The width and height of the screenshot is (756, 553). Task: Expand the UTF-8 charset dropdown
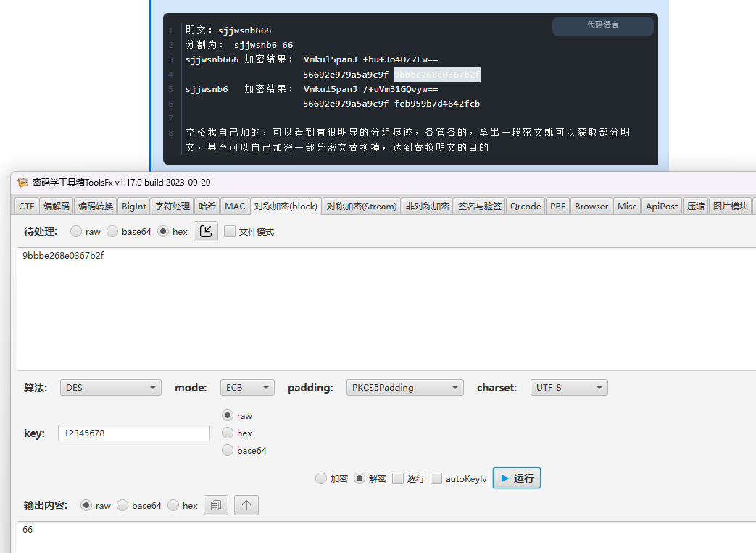click(569, 388)
